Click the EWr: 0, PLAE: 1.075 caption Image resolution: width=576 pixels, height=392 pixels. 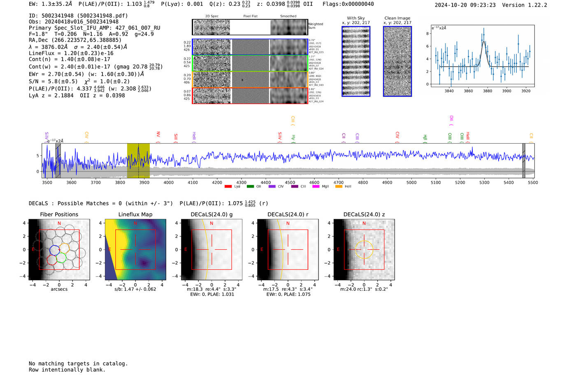[288, 294]
